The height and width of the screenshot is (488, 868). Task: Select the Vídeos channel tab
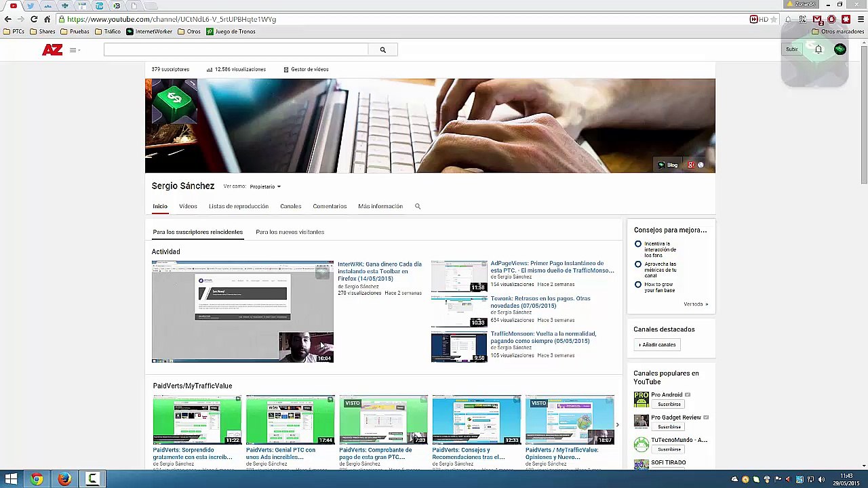point(188,206)
